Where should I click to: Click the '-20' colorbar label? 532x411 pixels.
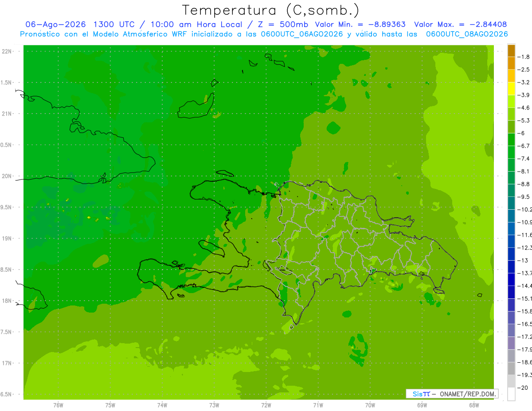click(x=523, y=388)
